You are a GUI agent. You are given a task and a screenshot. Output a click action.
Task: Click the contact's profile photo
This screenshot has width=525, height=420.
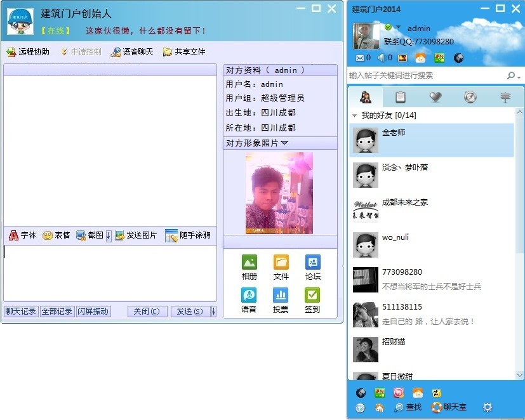(279, 193)
